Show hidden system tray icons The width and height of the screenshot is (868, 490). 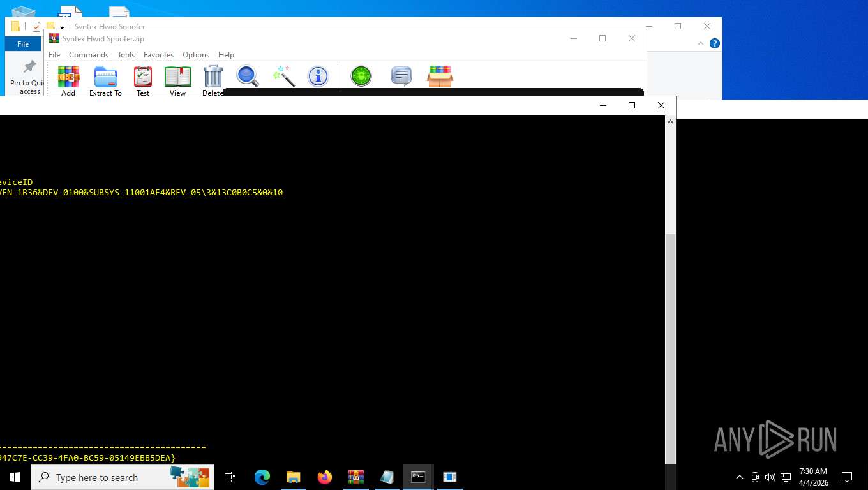[x=740, y=477]
